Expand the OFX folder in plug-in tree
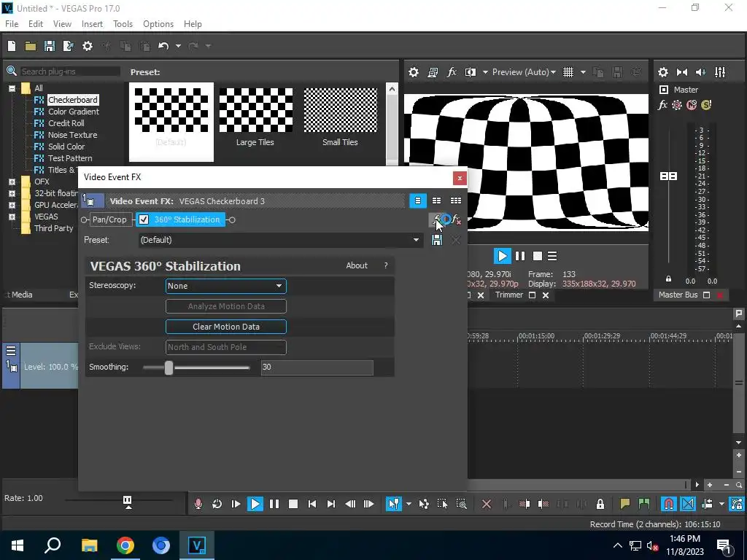This screenshot has width=747, height=560. point(12,182)
